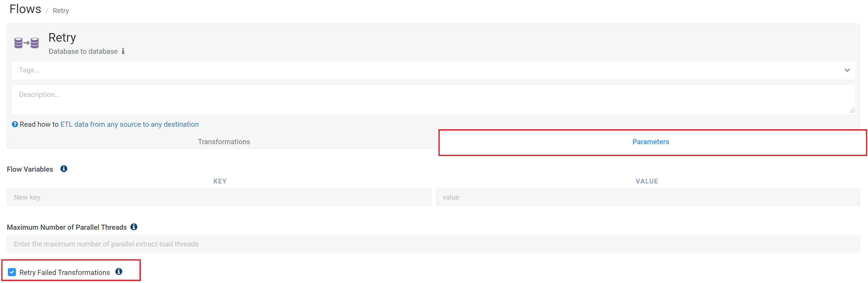Screen dimensions: 868x283
Task: Expand the Tags dropdown arrow
Action: click(847, 70)
